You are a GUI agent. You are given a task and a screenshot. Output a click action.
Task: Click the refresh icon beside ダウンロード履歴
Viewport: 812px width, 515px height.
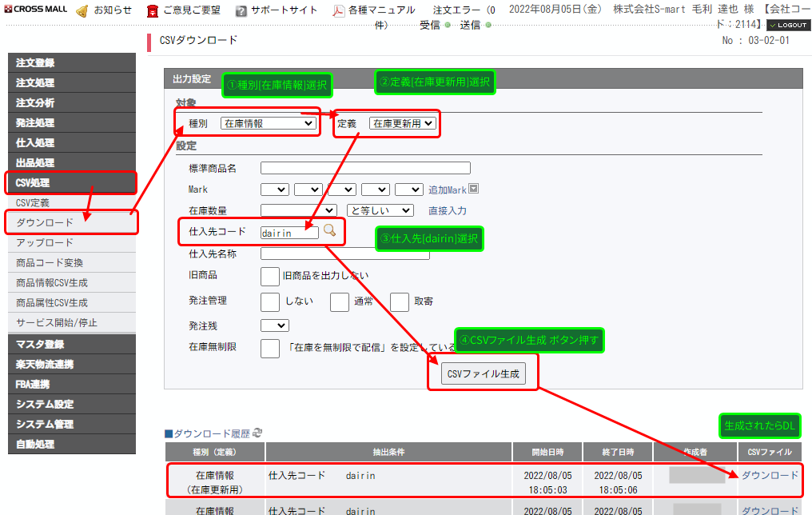[257, 433]
